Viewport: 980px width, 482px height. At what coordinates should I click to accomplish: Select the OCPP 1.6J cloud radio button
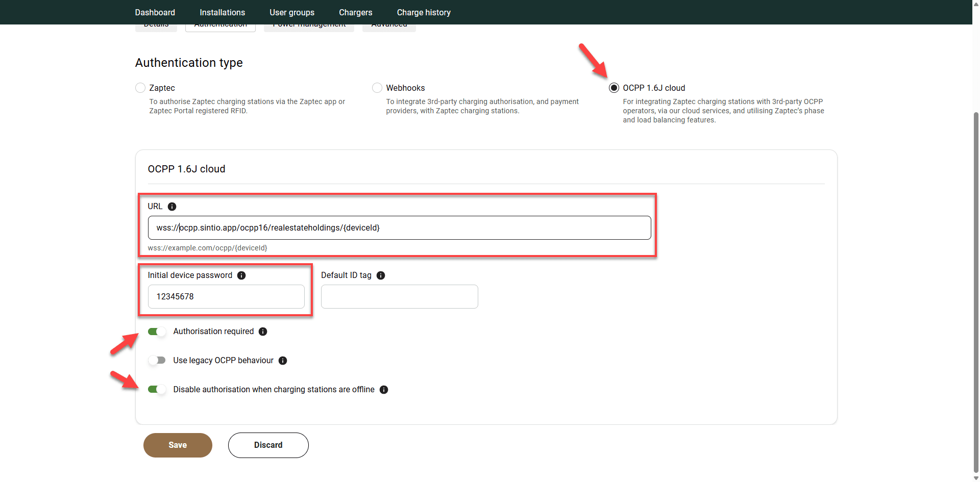[x=614, y=88]
